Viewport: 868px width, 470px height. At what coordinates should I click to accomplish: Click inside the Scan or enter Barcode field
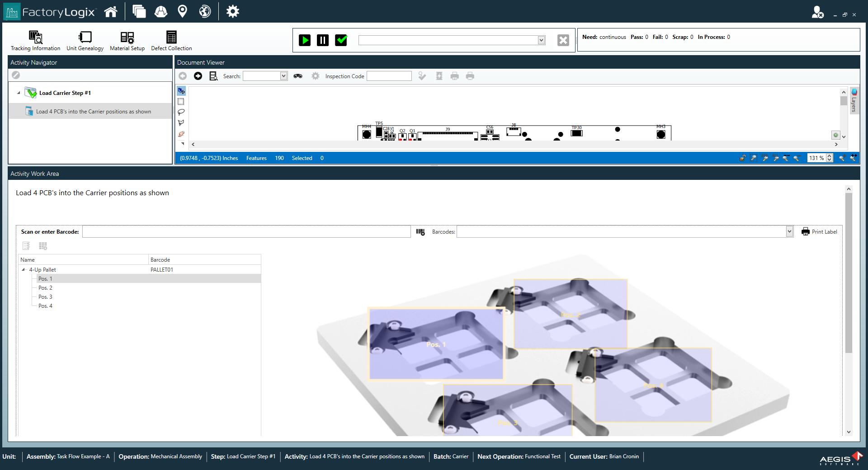pyautogui.click(x=246, y=231)
